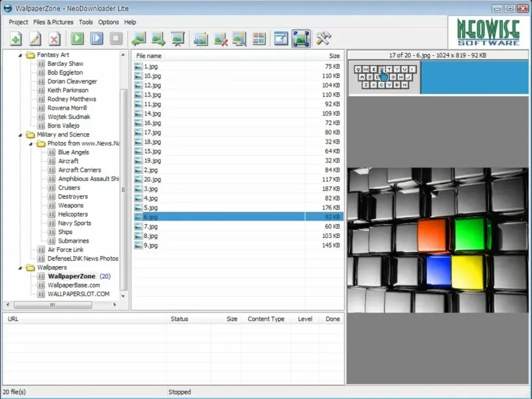Open the Files & Pictures menu
The height and width of the screenshot is (399, 532).
pos(53,22)
